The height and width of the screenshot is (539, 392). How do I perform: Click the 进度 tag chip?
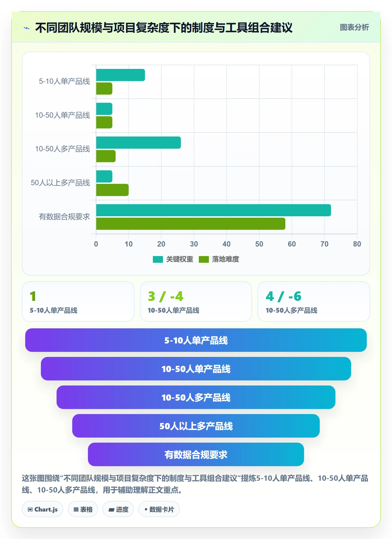click(118, 509)
